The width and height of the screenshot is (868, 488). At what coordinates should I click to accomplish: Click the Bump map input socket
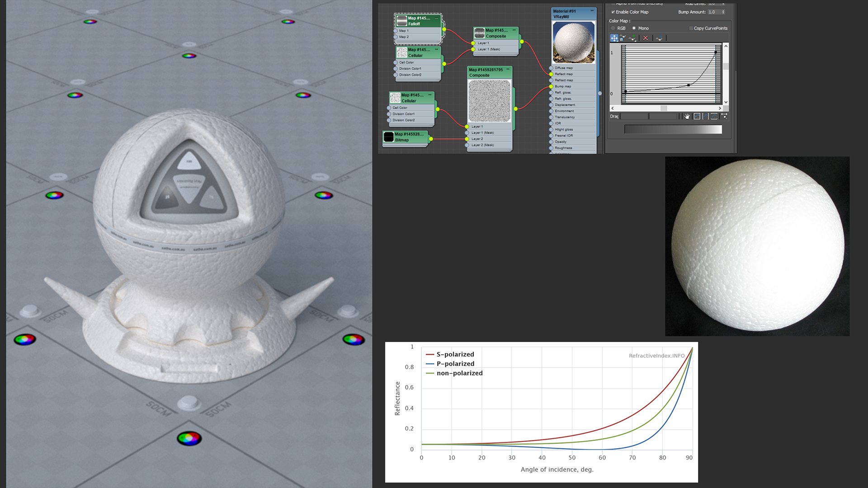[551, 86]
